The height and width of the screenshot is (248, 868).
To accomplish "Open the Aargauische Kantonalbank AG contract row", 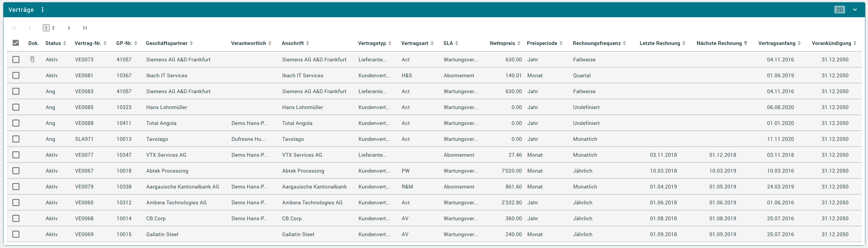I will [182, 187].
